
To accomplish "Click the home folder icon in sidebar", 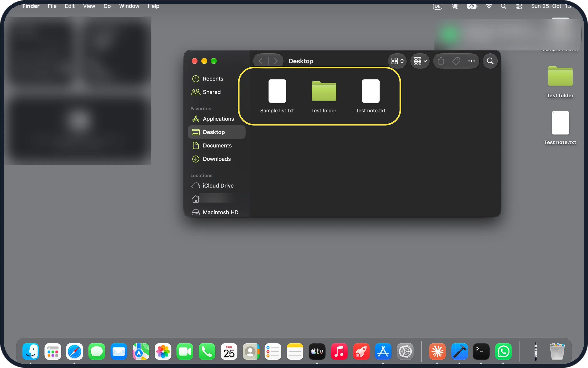I will (195, 199).
